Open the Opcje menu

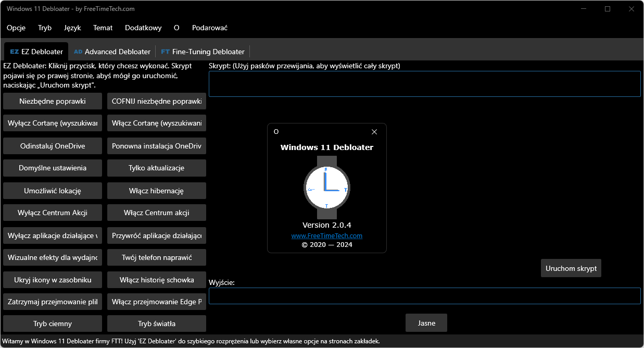pyautogui.click(x=16, y=28)
